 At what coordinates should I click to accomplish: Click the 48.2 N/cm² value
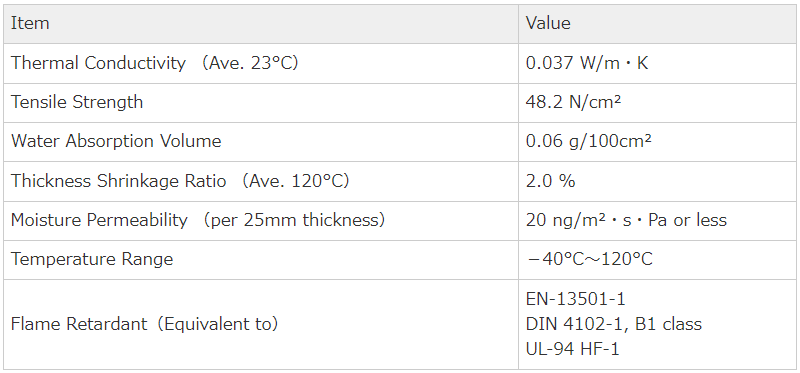coord(573,102)
